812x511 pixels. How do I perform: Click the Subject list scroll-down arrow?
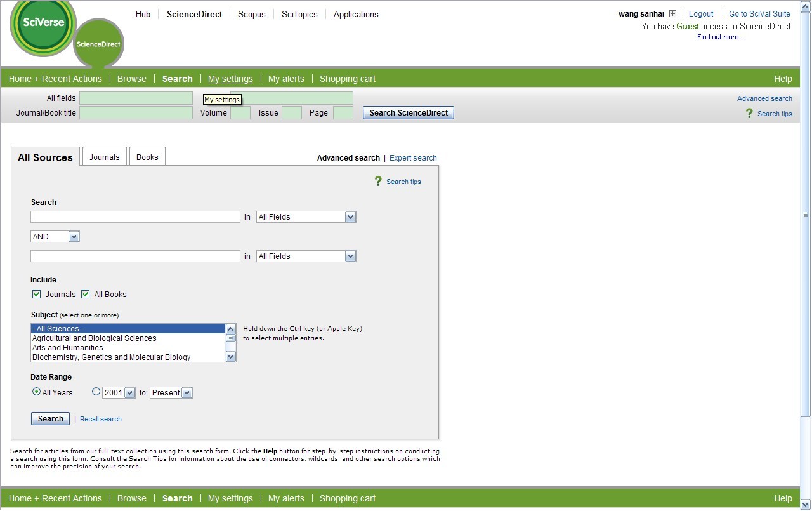point(231,357)
